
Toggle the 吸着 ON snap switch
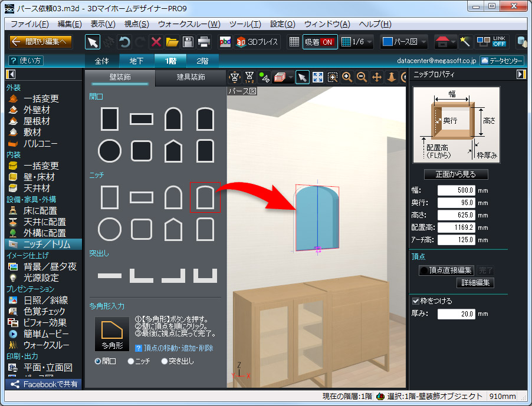coord(320,42)
